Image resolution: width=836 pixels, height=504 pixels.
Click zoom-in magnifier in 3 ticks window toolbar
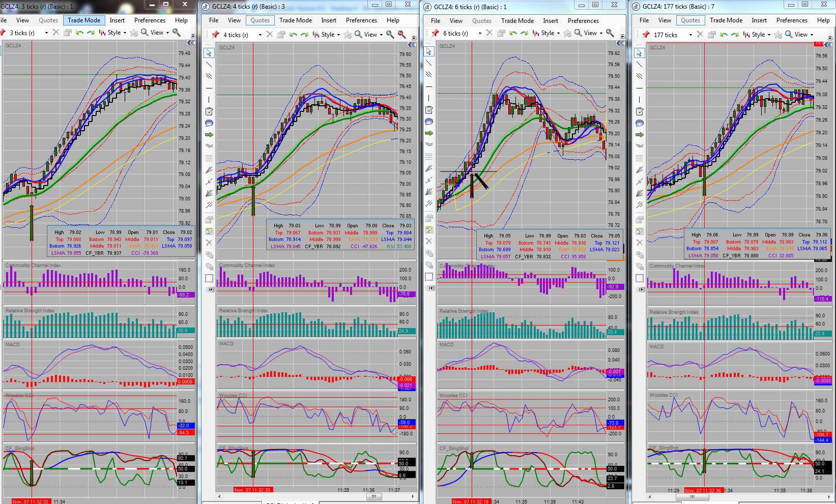pyautogui.click(x=177, y=32)
